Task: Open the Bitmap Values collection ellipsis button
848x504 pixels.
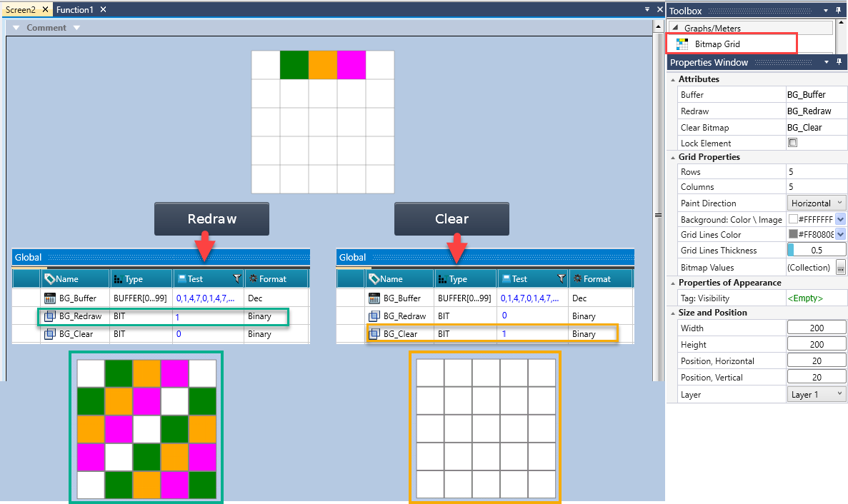Action: point(840,268)
